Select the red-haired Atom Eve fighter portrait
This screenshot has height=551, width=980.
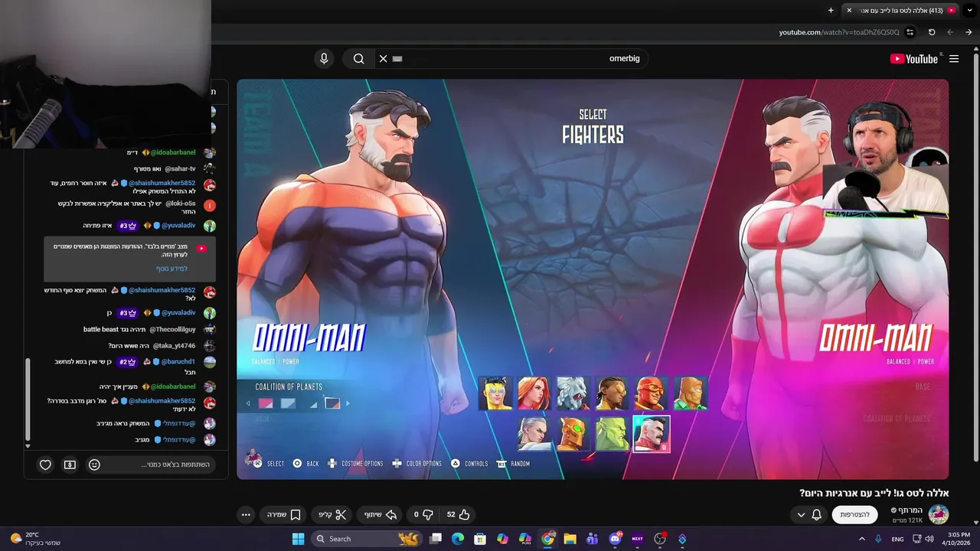(534, 393)
